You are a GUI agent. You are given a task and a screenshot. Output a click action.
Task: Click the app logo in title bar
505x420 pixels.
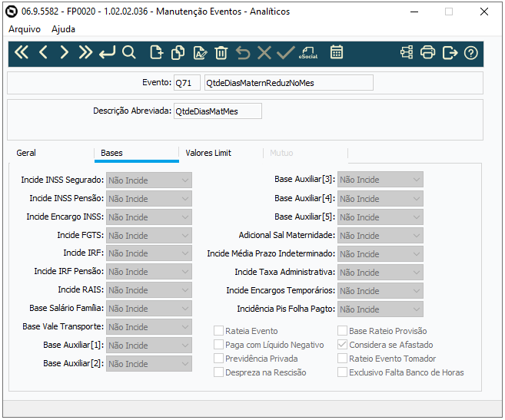tap(12, 12)
